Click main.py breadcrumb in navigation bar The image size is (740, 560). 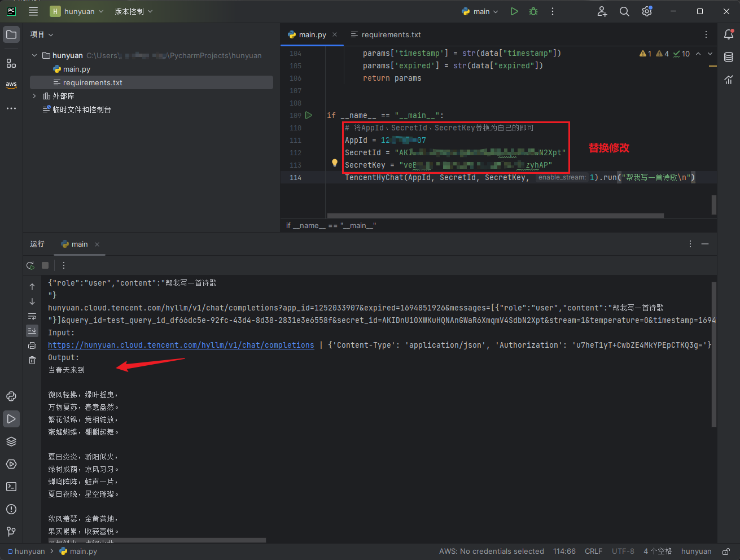(78, 551)
